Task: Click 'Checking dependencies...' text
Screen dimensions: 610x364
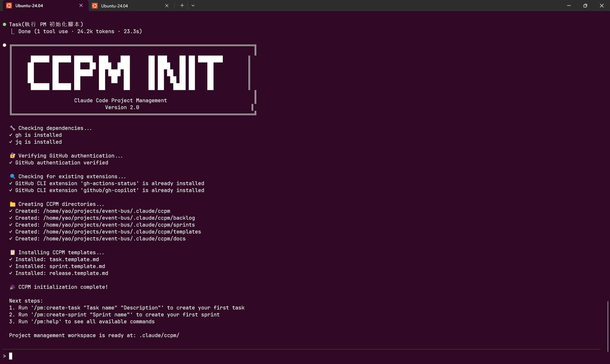Action: coord(55,128)
